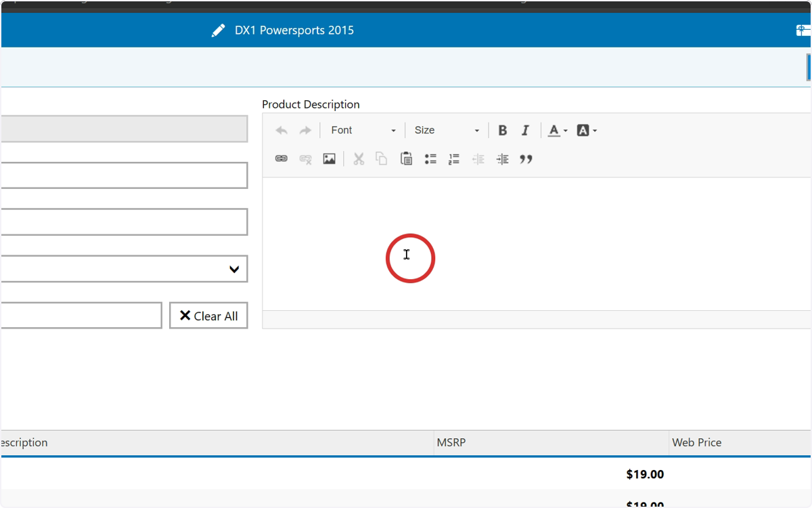Copy selection using the copy icon

pos(382,159)
